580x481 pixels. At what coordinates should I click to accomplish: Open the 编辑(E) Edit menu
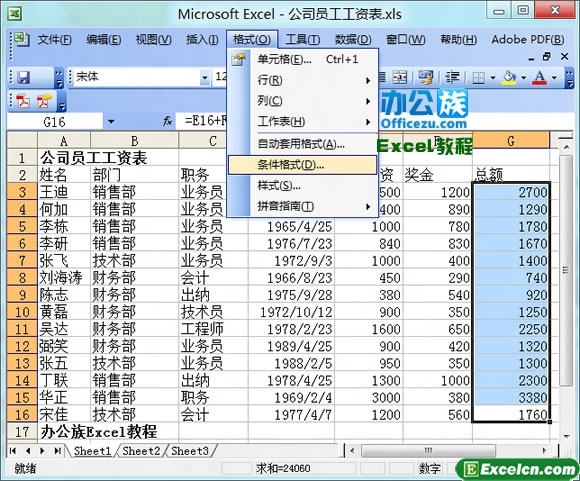(x=104, y=39)
